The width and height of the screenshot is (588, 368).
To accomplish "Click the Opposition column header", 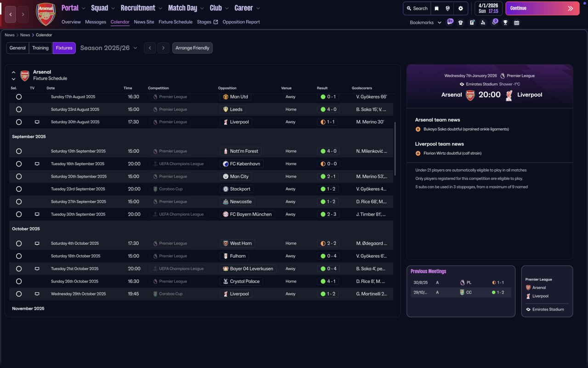I will [227, 88].
